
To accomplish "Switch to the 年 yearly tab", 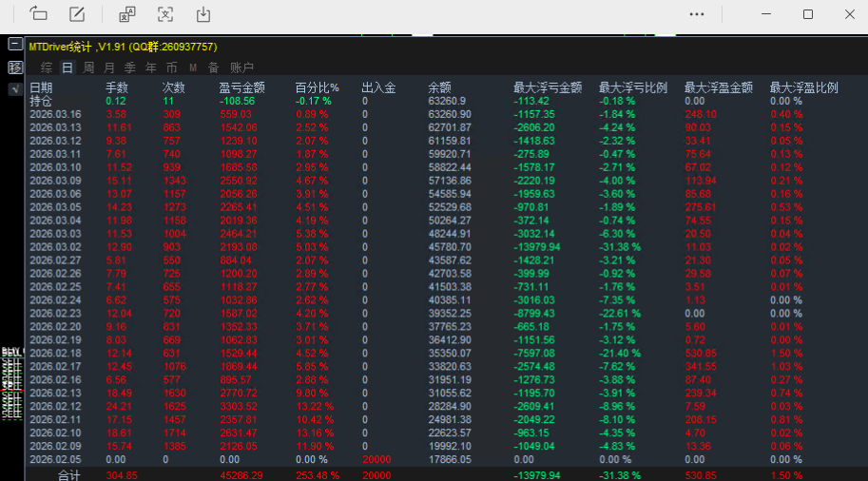I will coord(150,67).
